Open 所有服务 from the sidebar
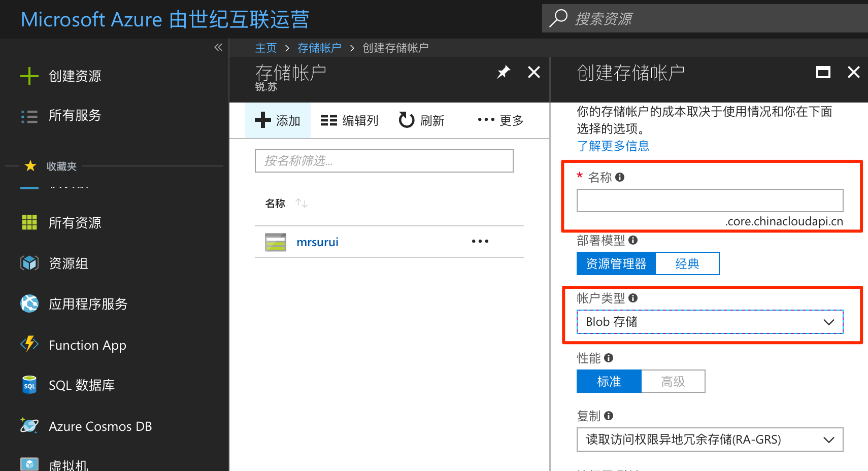Viewport: 868px width, 471px height. [76, 116]
